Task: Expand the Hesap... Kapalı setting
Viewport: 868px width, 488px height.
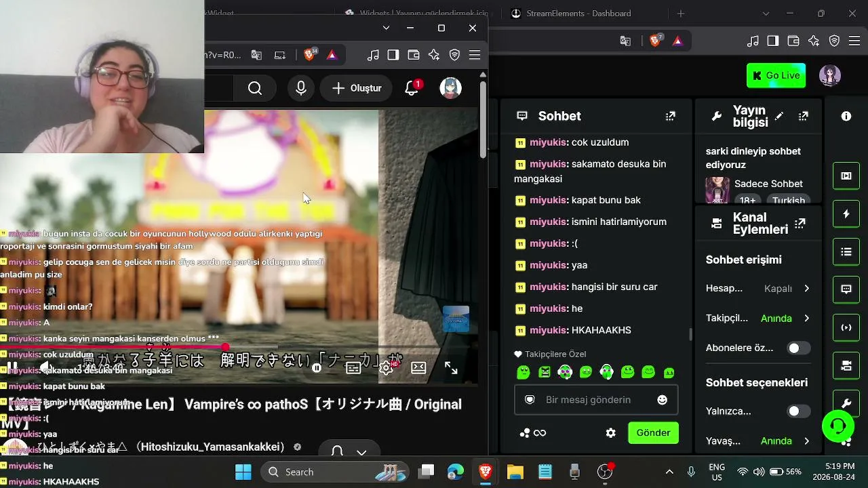Action: 758,289
